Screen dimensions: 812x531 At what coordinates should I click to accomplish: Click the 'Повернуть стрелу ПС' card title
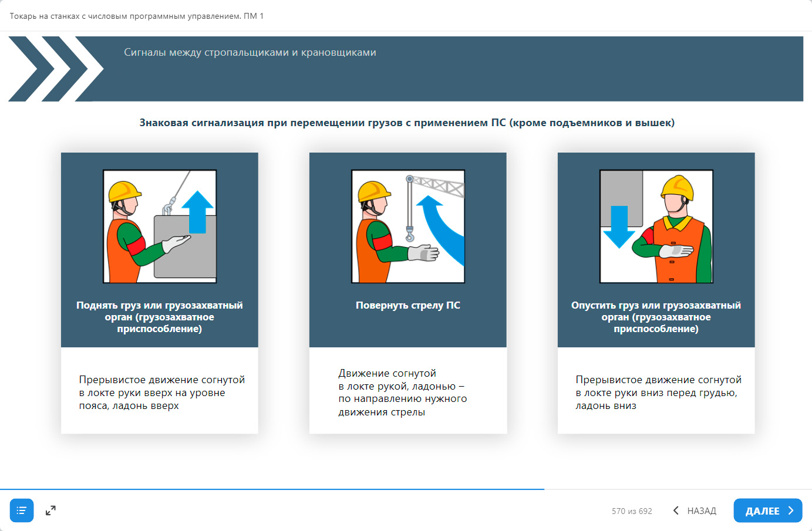click(408, 305)
